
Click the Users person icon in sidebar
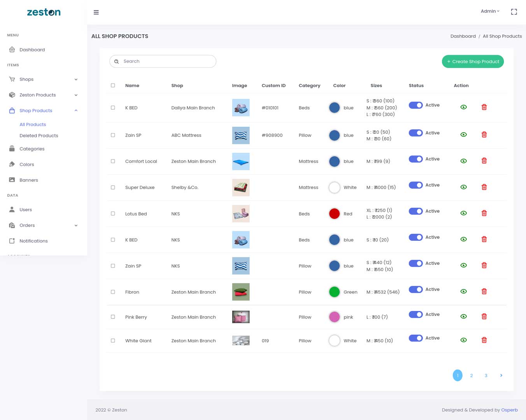12,209
